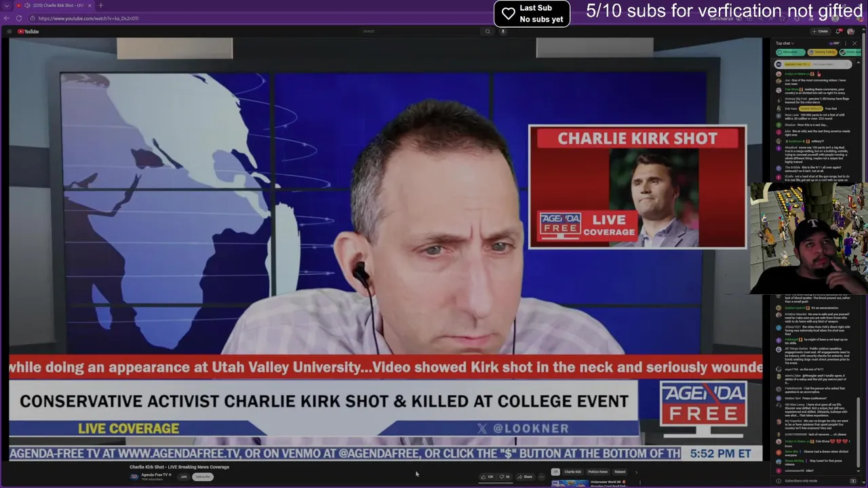This screenshot has width=868, height=488.
Task: Select the Charlie Kirk Shot browser tab
Action: tap(54, 5)
